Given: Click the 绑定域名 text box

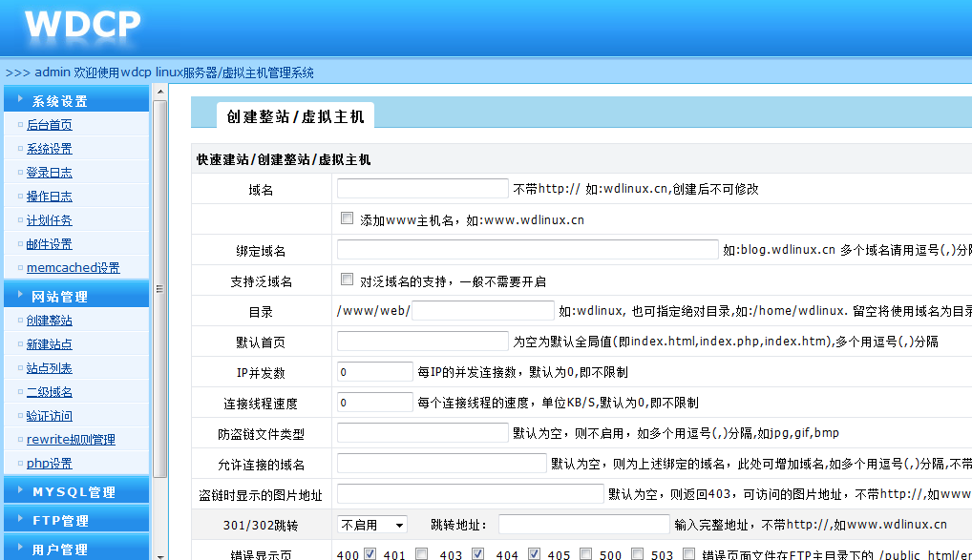Looking at the screenshot, I should coord(527,249).
